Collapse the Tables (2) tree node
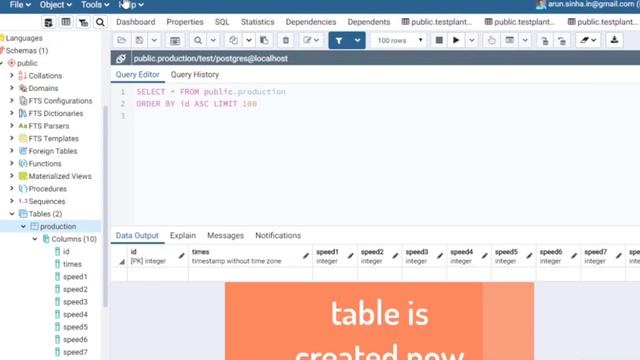Viewport: 640px width, 360px height. coord(12,214)
